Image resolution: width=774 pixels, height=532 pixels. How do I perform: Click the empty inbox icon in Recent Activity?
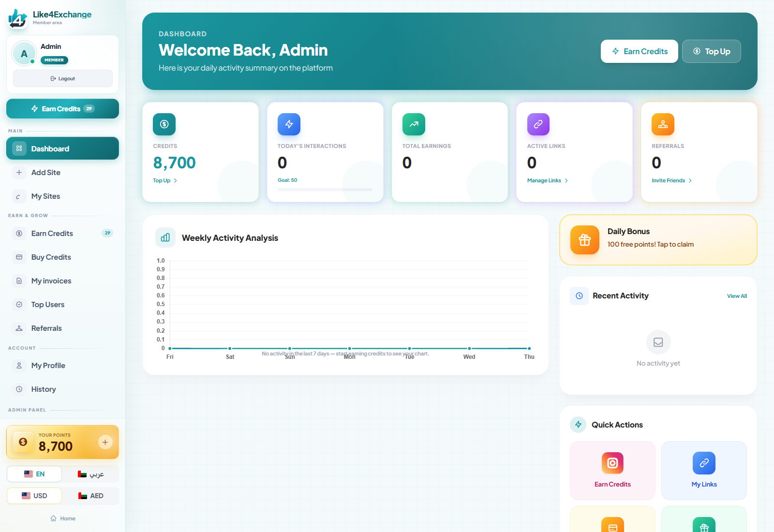[658, 342]
